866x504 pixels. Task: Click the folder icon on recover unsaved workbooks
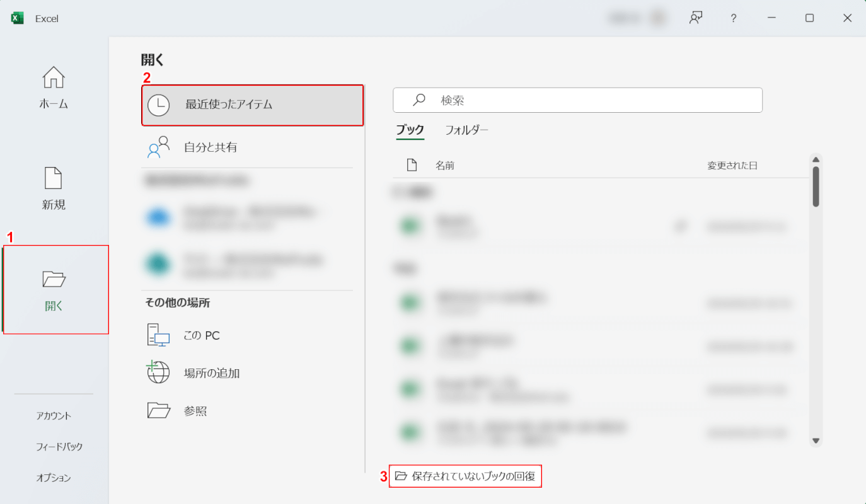401,476
